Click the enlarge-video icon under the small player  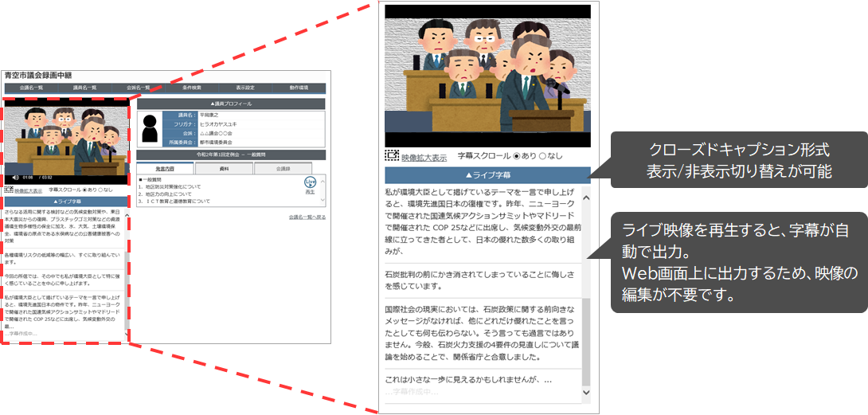tap(8, 190)
